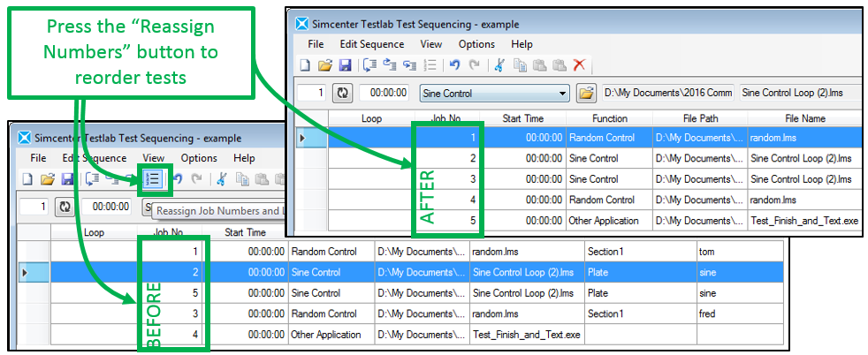Open Edit Sequence menu in front window
The image size is (868, 355).
[372, 44]
